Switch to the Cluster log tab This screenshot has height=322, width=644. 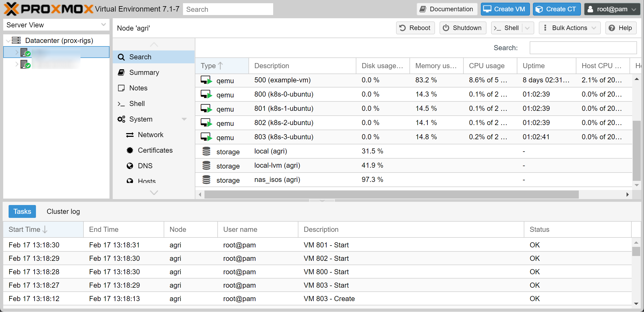point(63,211)
